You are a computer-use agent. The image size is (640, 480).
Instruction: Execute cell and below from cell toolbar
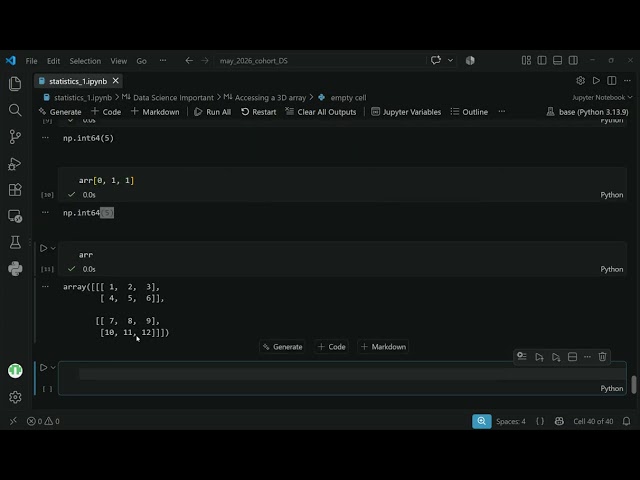point(556,357)
